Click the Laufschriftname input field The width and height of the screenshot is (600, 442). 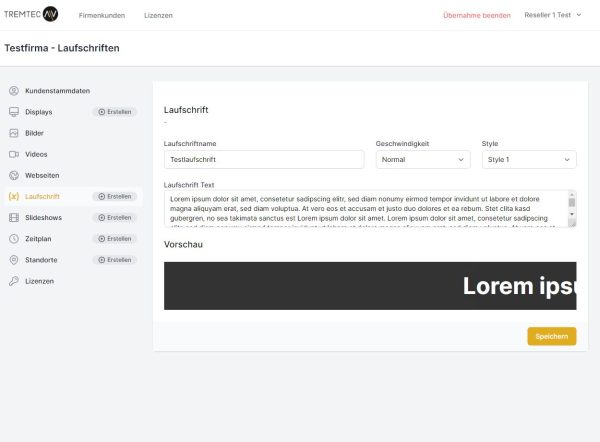[263, 160]
